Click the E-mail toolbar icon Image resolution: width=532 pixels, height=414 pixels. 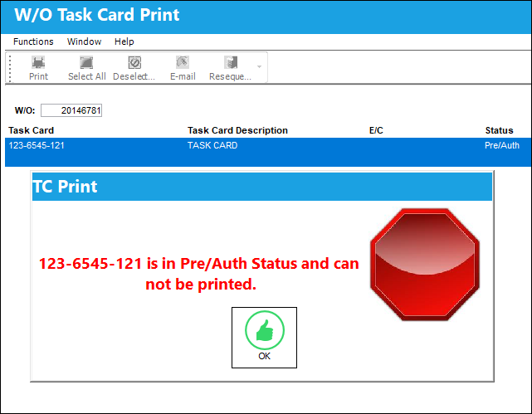(x=183, y=63)
